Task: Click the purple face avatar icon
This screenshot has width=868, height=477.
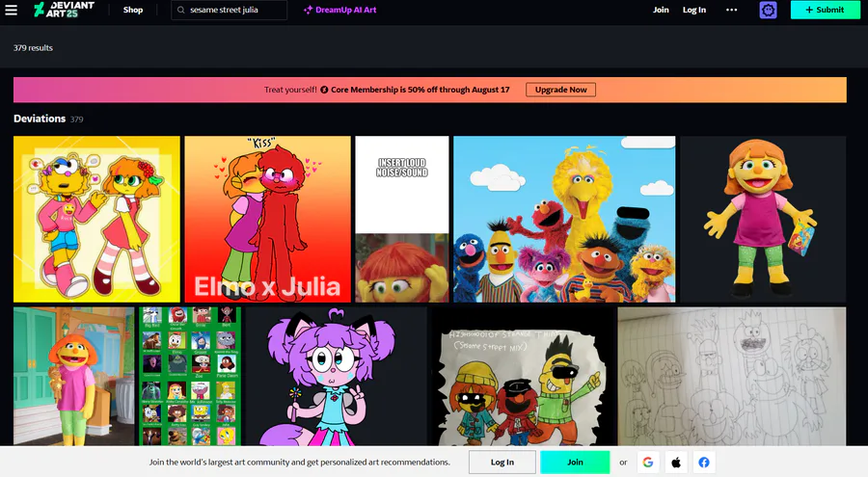Action: click(768, 10)
